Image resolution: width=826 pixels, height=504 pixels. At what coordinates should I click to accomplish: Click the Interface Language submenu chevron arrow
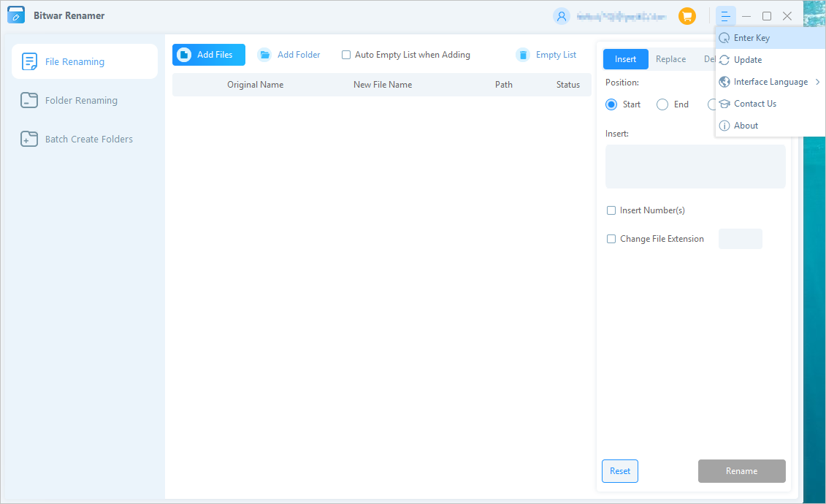pyautogui.click(x=817, y=82)
